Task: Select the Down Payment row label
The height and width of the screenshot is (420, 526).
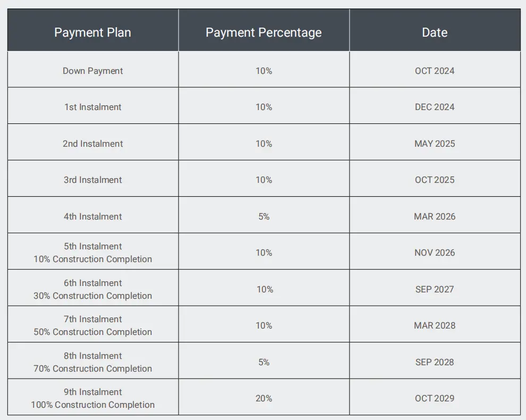Action: 93,70
